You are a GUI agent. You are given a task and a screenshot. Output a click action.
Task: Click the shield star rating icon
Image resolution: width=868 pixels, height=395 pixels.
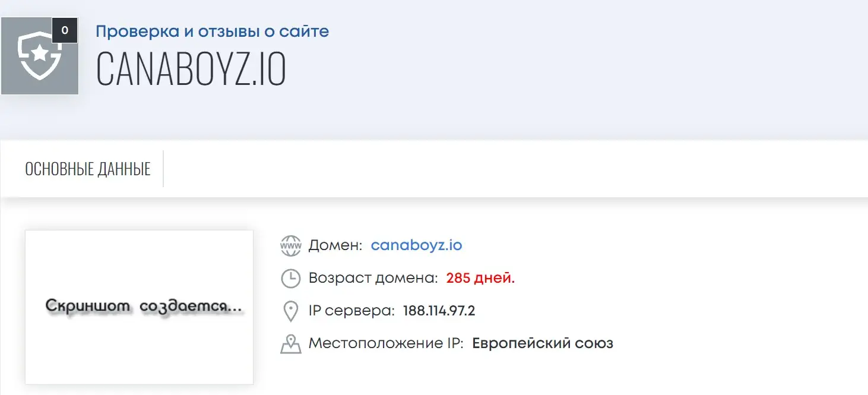coord(39,56)
